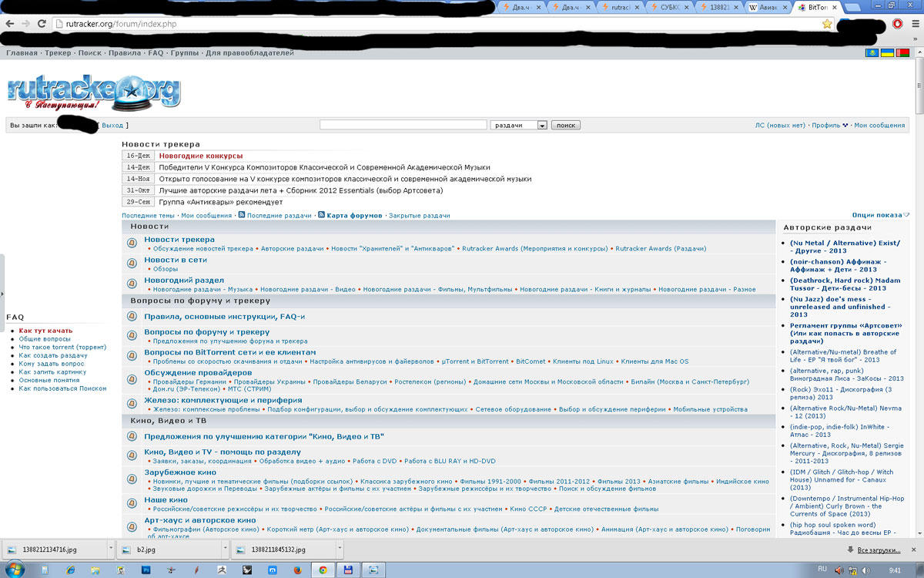The image size is (924, 578).
Task: Open the Поиск top menu item
Action: coord(90,53)
